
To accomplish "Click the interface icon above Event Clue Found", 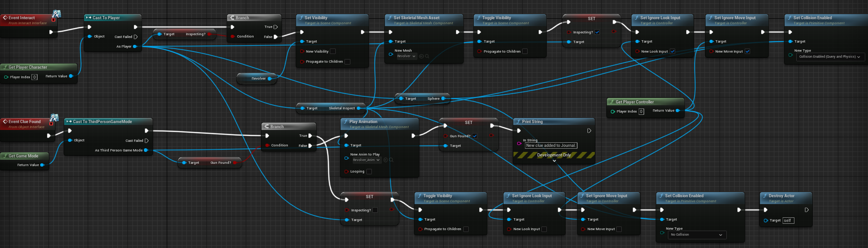I will tap(54, 118).
